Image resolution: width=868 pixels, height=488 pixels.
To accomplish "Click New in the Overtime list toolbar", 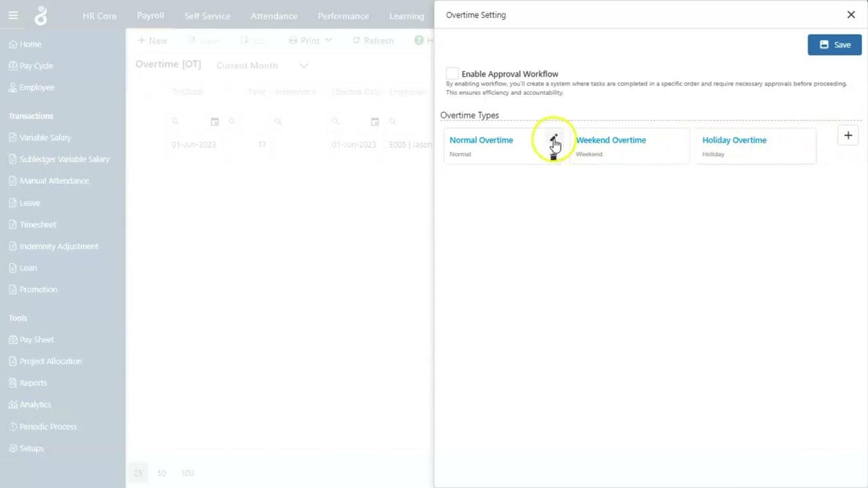I will [x=152, y=41].
